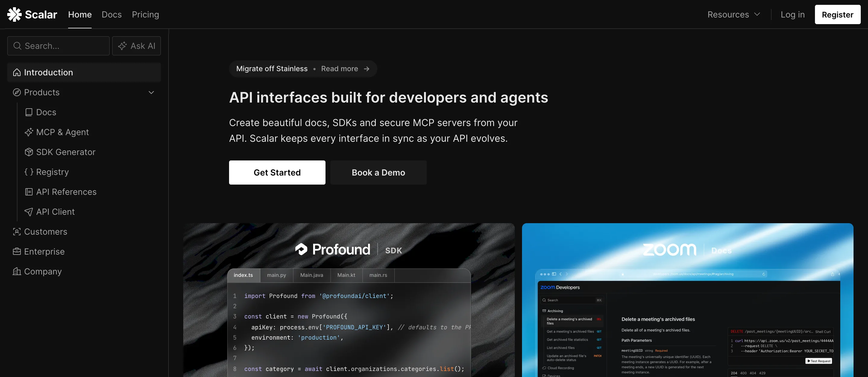The height and width of the screenshot is (377, 868).
Task: Open MCP & Agent page
Action: pyautogui.click(x=62, y=132)
